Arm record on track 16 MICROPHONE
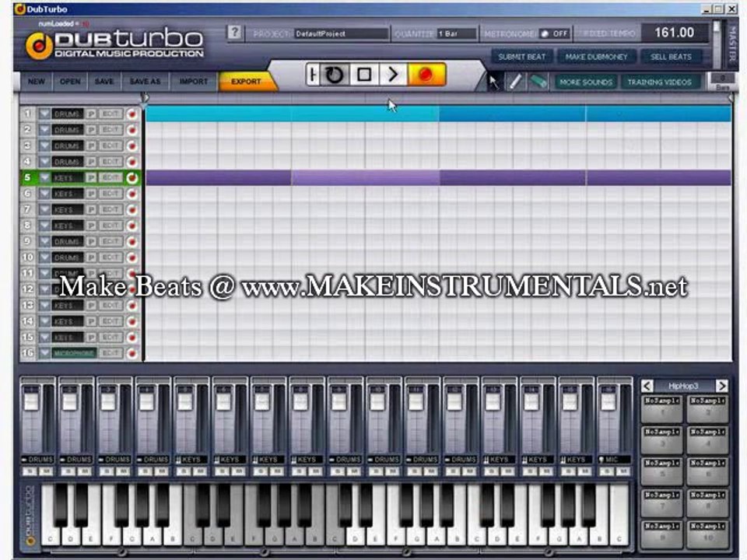Image resolution: width=747 pixels, height=560 pixels. 132,353
